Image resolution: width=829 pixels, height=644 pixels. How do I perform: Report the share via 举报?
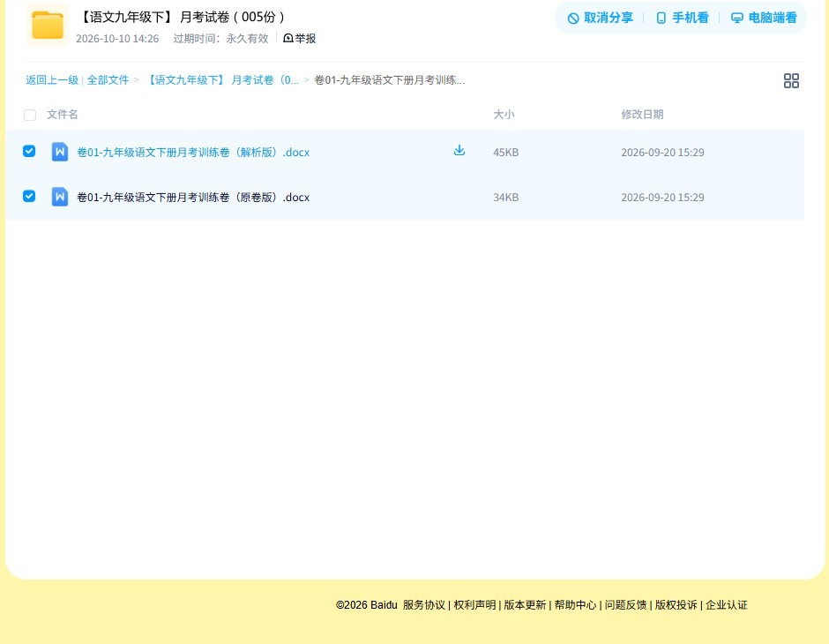[x=300, y=38]
